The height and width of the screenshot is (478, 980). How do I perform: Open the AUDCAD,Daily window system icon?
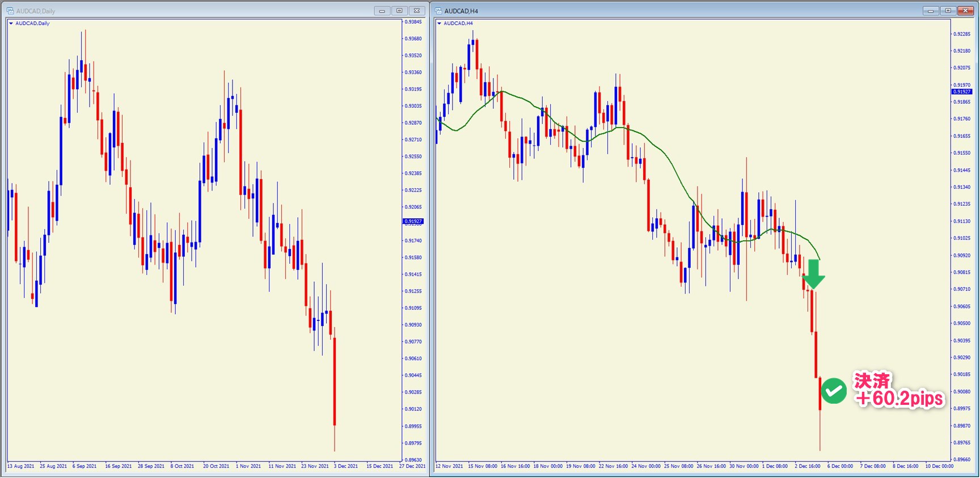(x=10, y=11)
